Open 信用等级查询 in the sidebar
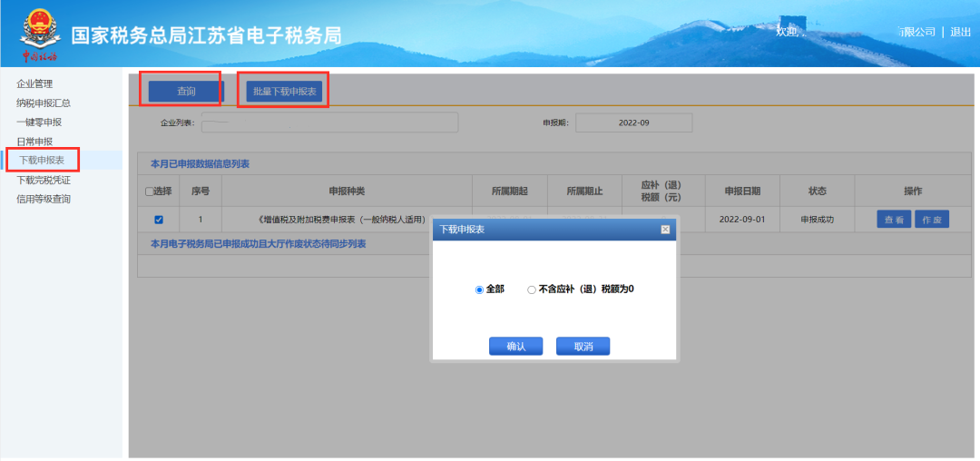The height and width of the screenshot is (461, 980). pyautogui.click(x=44, y=200)
